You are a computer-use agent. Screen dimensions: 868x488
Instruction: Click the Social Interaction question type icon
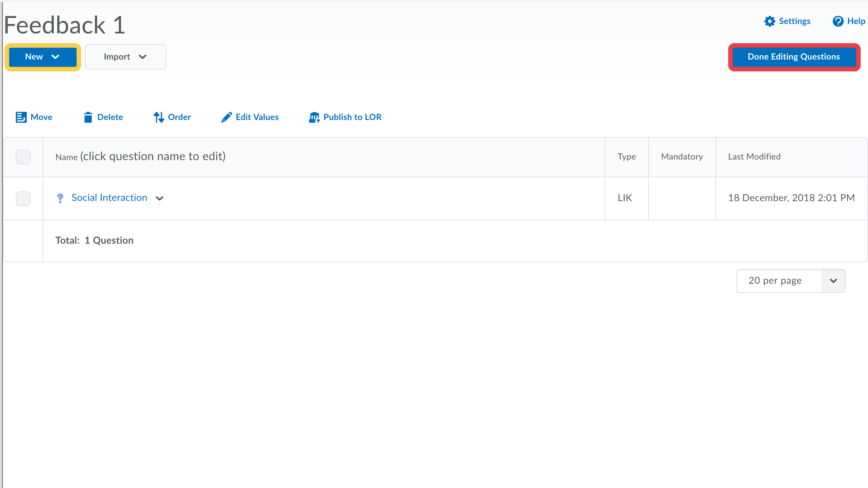(60, 198)
